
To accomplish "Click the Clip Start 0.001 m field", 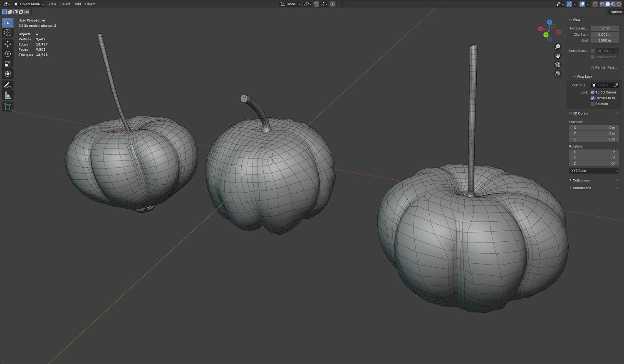I will click(x=604, y=35).
